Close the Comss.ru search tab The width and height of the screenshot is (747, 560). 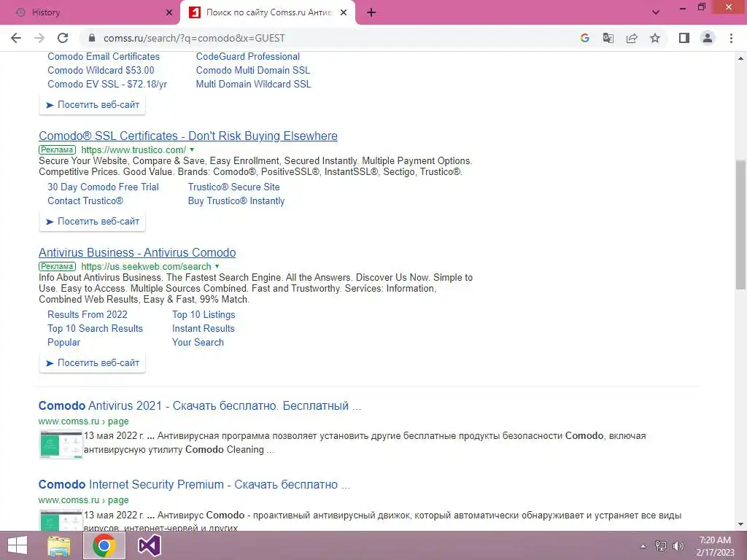(344, 12)
